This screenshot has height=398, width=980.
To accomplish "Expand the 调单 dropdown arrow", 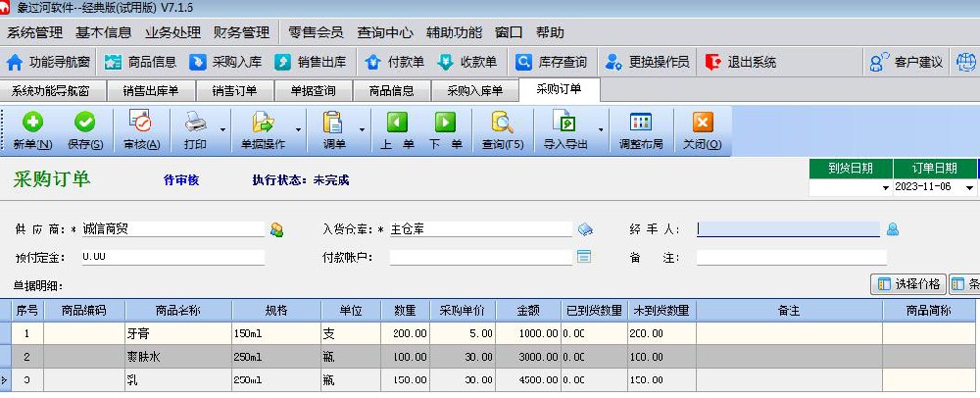I will [362, 130].
